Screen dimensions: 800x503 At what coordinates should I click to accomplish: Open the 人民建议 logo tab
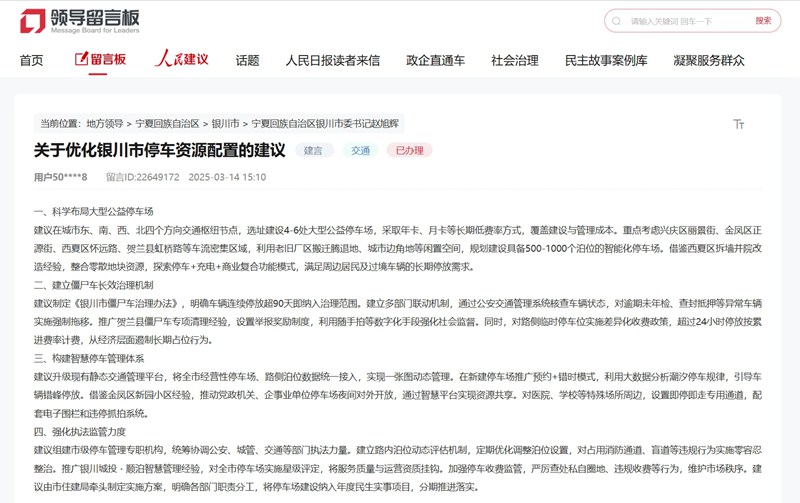pyautogui.click(x=181, y=60)
